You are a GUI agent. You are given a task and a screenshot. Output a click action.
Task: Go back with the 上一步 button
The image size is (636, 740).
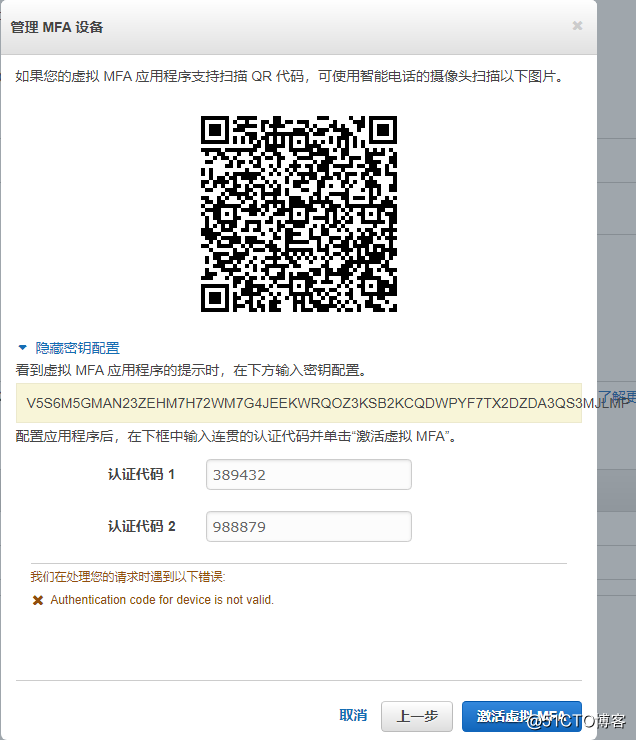[417, 716]
